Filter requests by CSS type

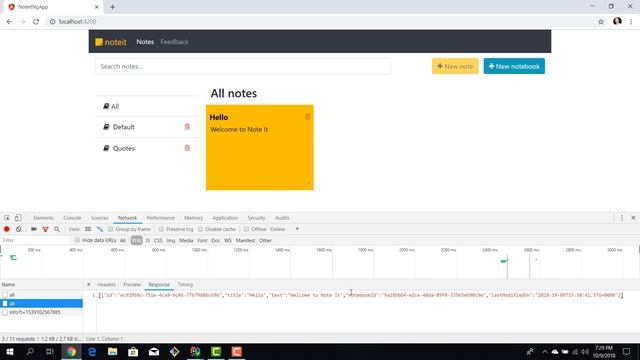coord(158,240)
